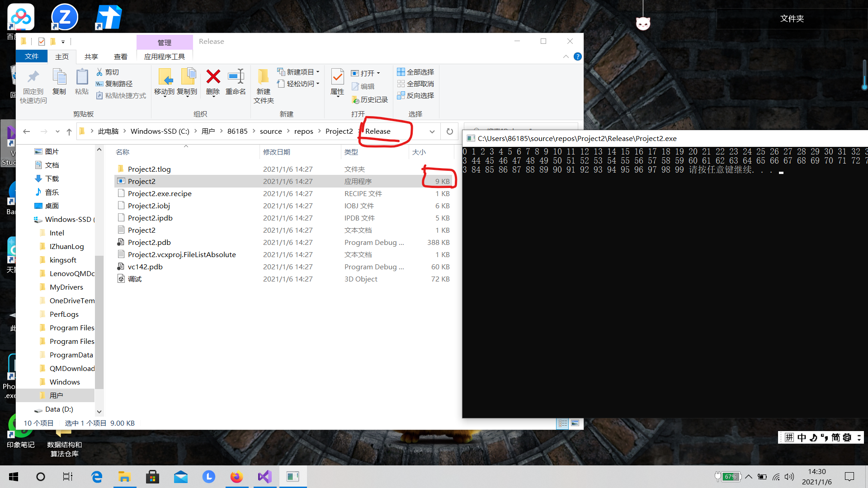Click the New Folder (新建文件夹) icon
The width and height of the screenshot is (868, 488).
[x=263, y=77]
